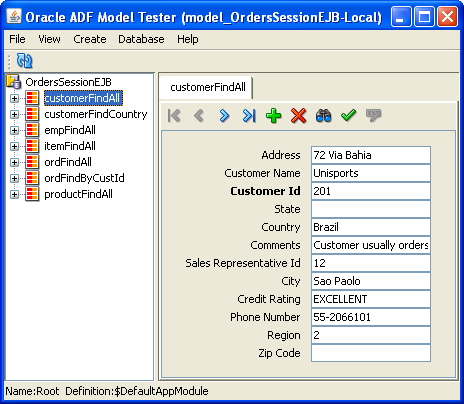Click the productFindAll node icon
The width and height of the screenshot is (464, 404).
click(32, 194)
